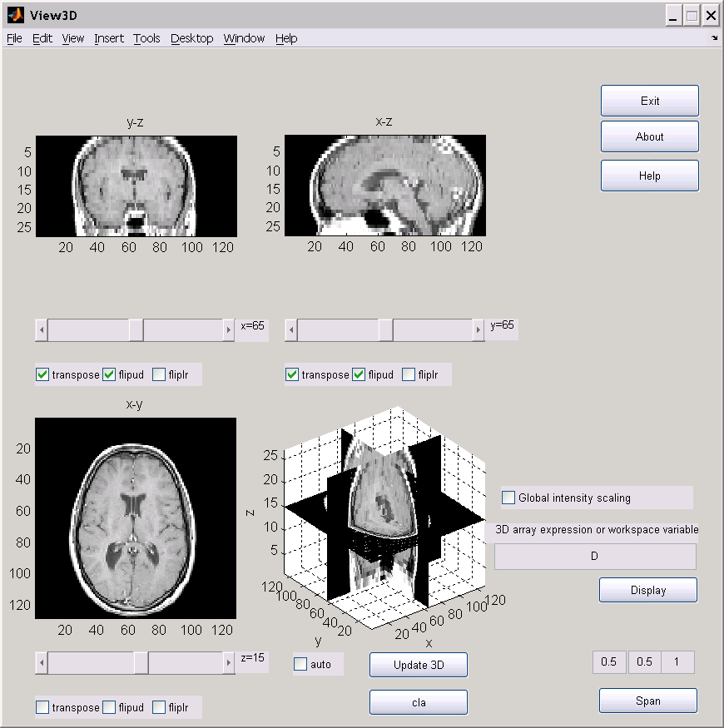Open the File menu
Image resolution: width=724 pixels, height=728 pixels.
pos(14,38)
